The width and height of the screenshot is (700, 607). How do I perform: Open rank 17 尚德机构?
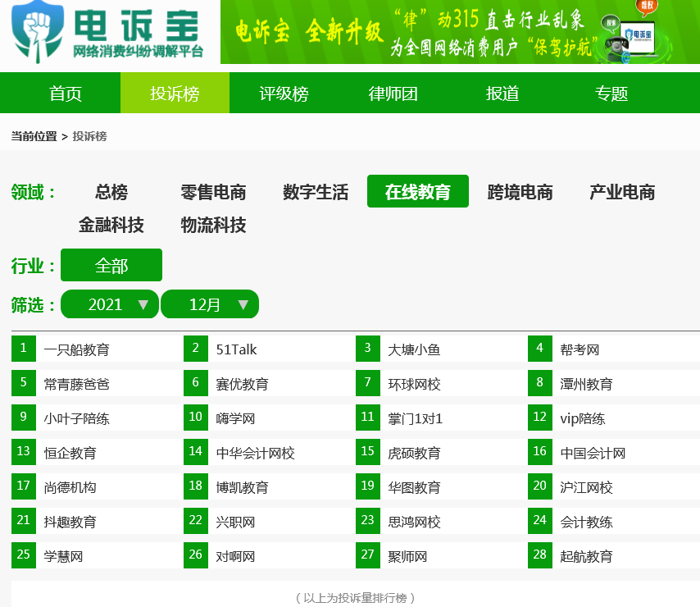[70, 487]
